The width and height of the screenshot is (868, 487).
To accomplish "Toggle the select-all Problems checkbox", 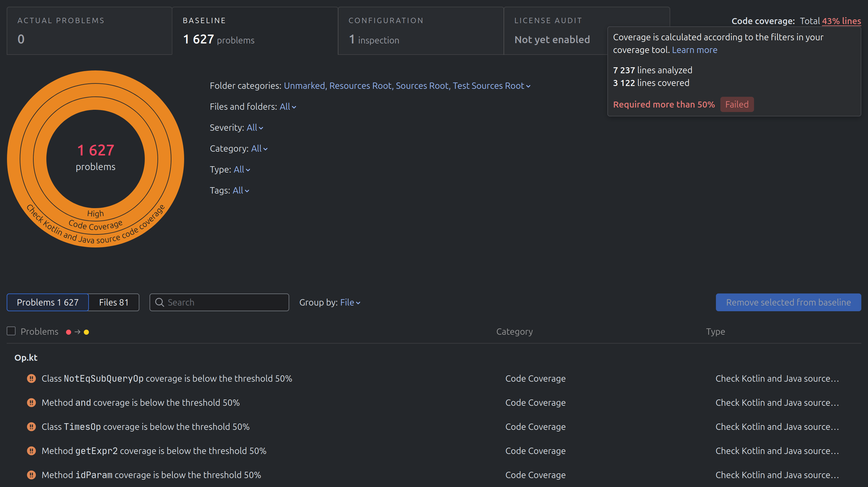I will pos(11,332).
